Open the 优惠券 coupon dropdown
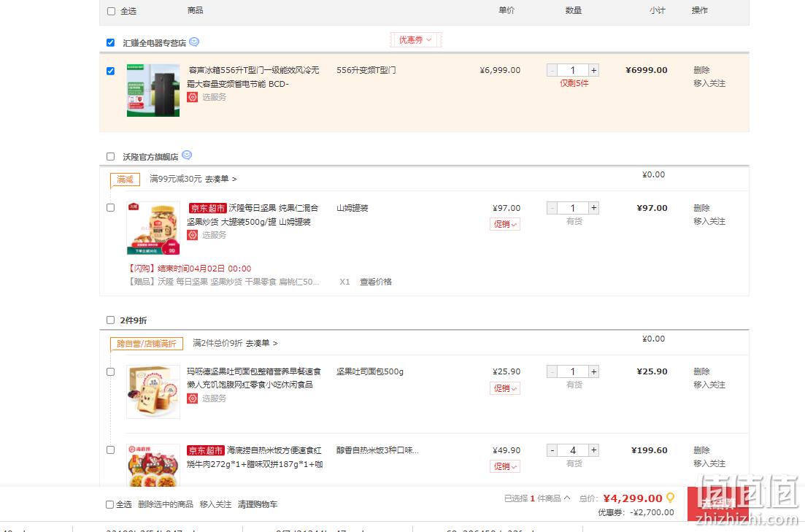The image size is (805, 532). [415, 39]
